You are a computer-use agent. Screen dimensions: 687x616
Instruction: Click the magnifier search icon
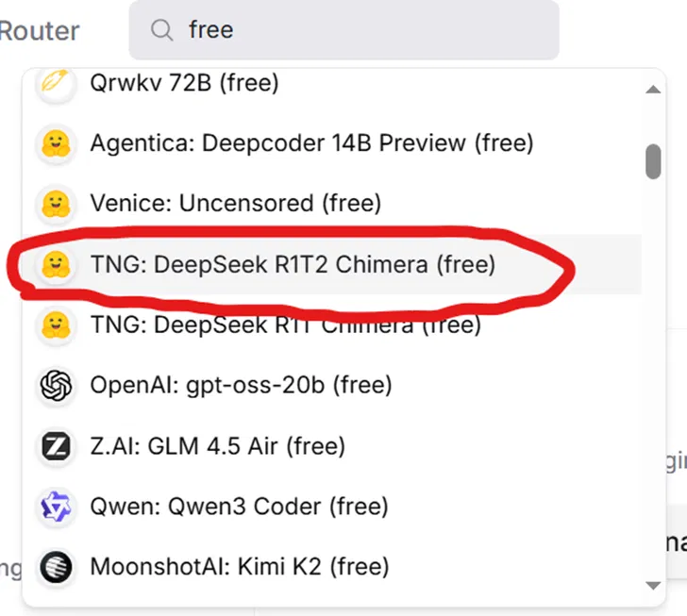click(x=162, y=30)
